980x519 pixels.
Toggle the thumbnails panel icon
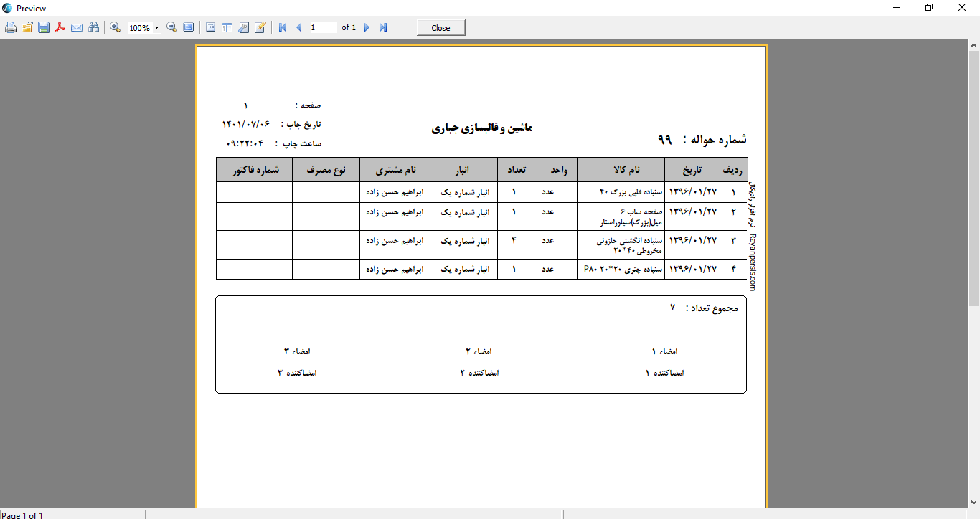(x=227, y=27)
